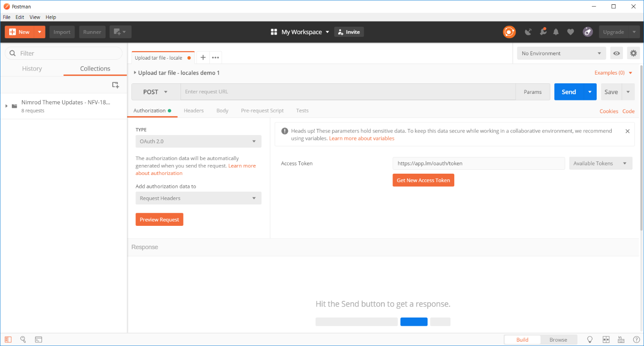
Task: Dismiss the Heads up warning banner
Action: (627, 131)
